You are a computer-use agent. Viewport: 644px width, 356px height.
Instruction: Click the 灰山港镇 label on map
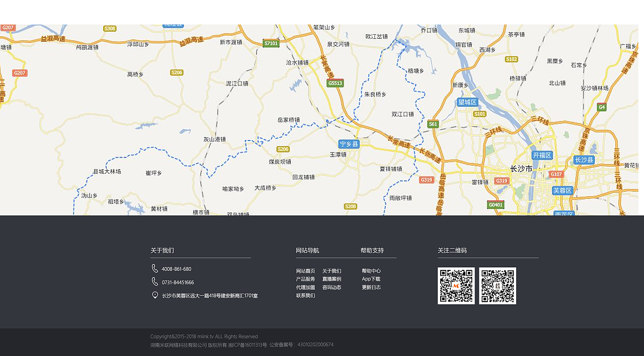tap(214, 139)
